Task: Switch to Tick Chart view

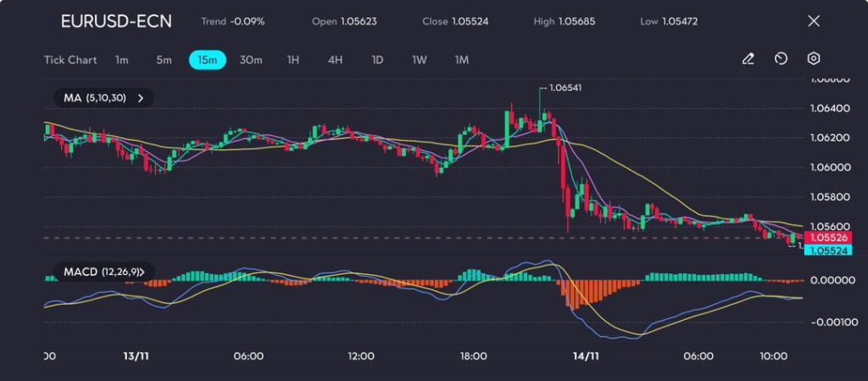Action: 70,60
